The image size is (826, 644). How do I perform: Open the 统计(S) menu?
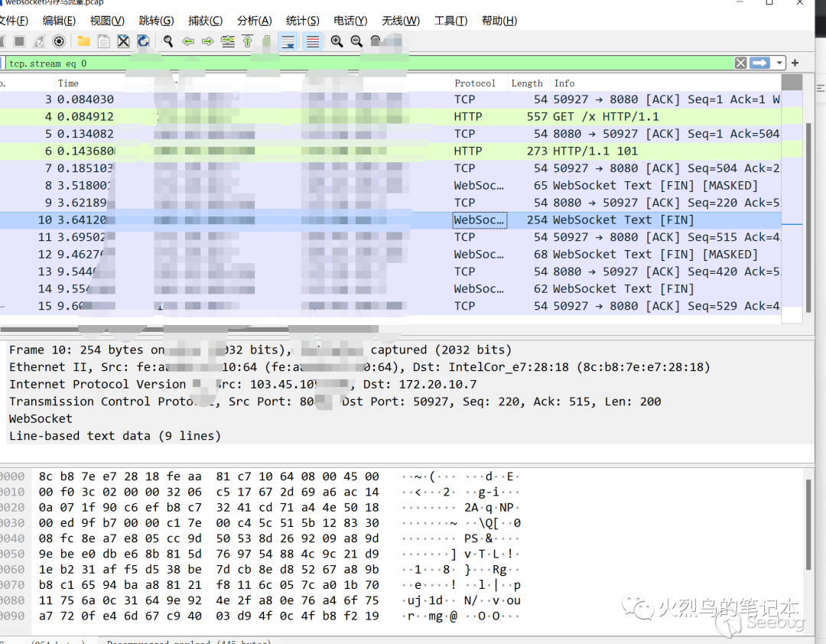click(x=302, y=21)
